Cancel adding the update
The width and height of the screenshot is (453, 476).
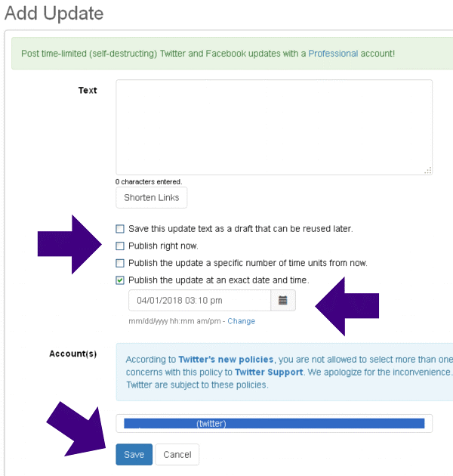pos(177,454)
